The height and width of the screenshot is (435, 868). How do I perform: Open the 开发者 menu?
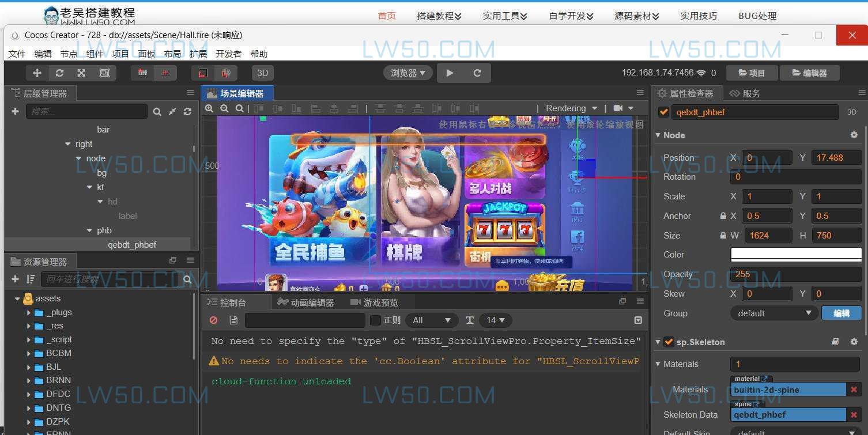(x=228, y=54)
